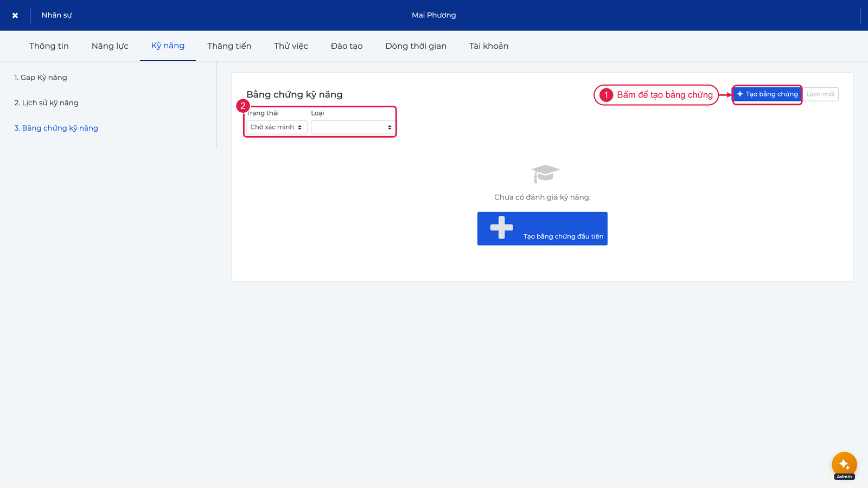Open the Trạng thái dropdown showing Chờ xác minh

(x=277, y=127)
